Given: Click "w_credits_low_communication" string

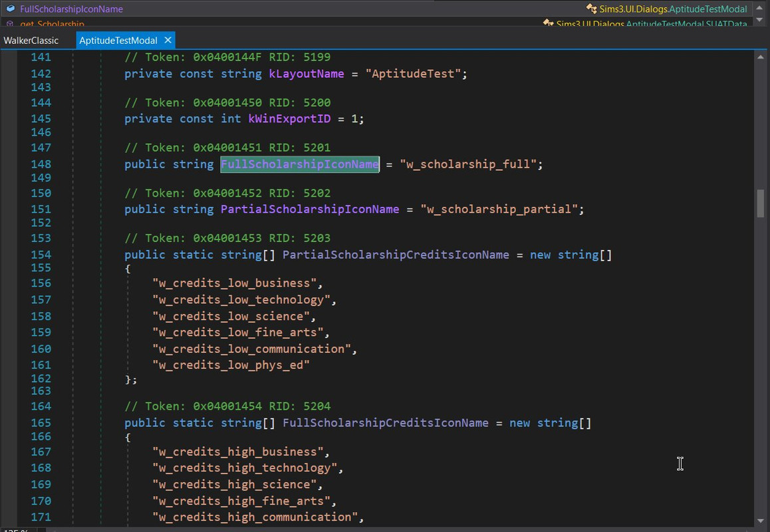Looking at the screenshot, I should (x=251, y=348).
